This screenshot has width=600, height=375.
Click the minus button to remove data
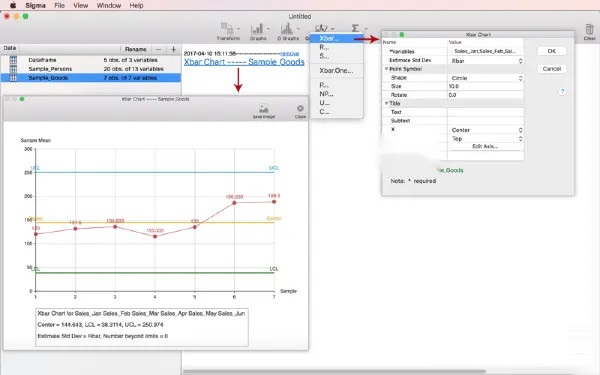(158, 49)
